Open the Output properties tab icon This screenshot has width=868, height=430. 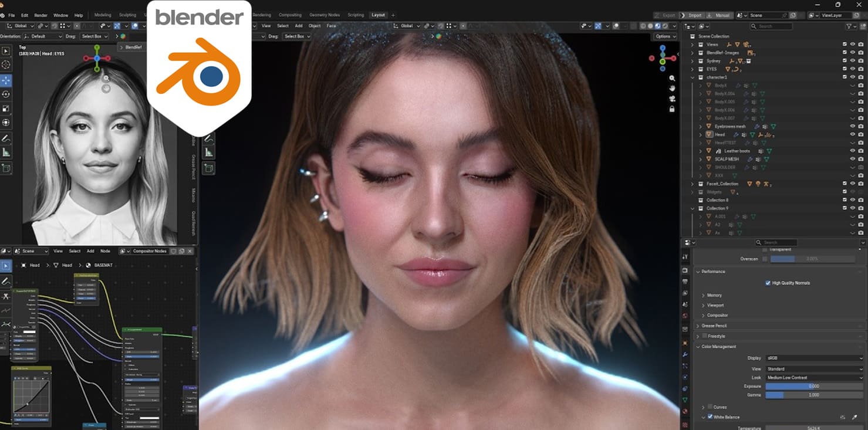pos(684,282)
